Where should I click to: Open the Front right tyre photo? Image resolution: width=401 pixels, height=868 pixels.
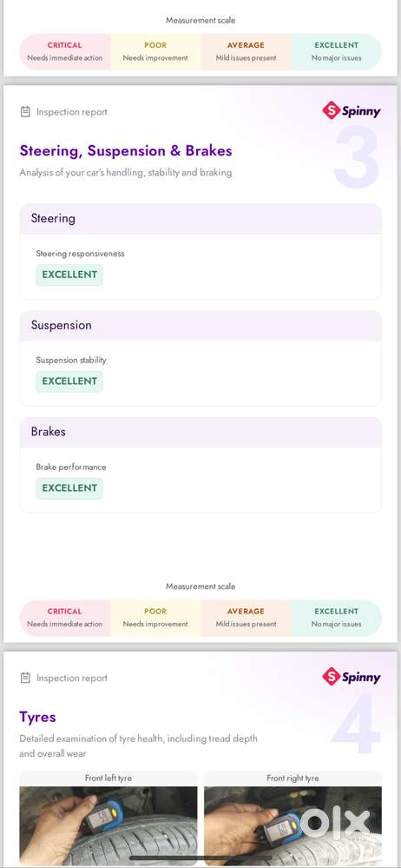tap(293, 826)
